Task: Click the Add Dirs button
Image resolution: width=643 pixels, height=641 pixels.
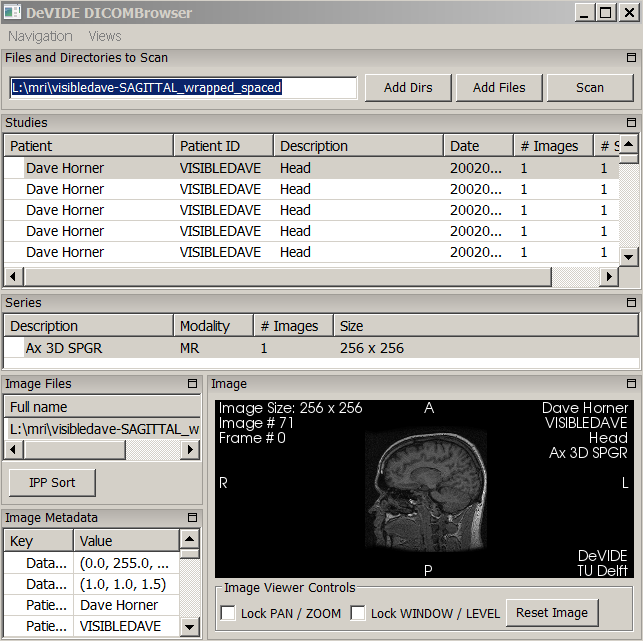Action: tap(408, 87)
